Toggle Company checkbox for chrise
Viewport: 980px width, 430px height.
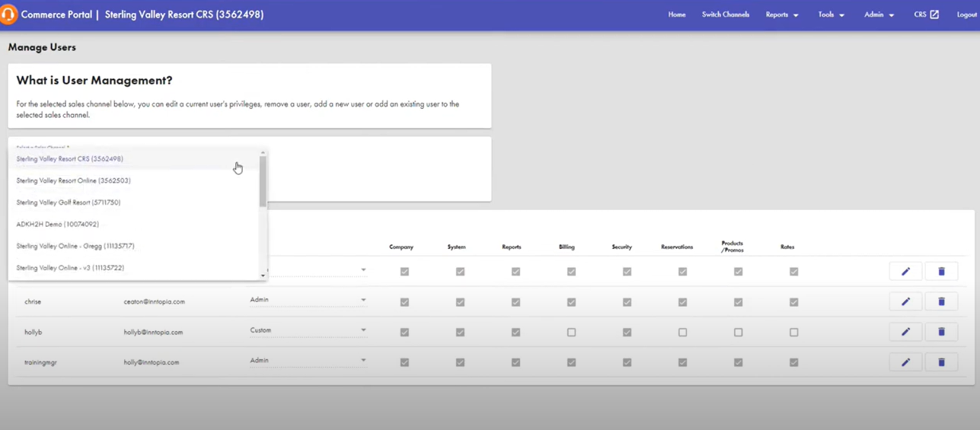point(404,302)
